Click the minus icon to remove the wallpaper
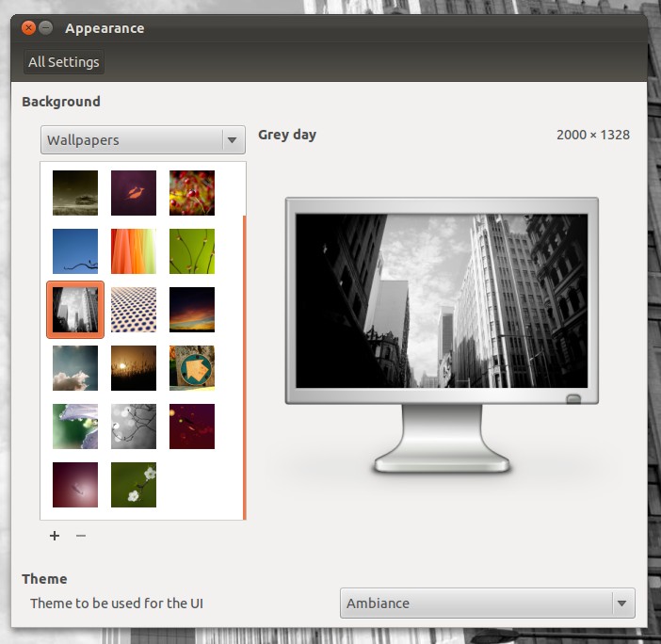Viewport: 661px width, 644px height. click(81, 536)
